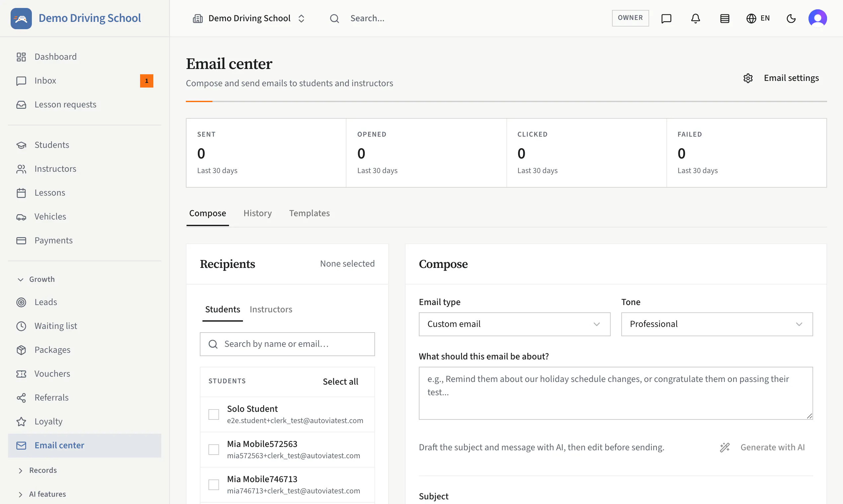Click the Referrals share icon
The image size is (843, 504).
(21, 398)
